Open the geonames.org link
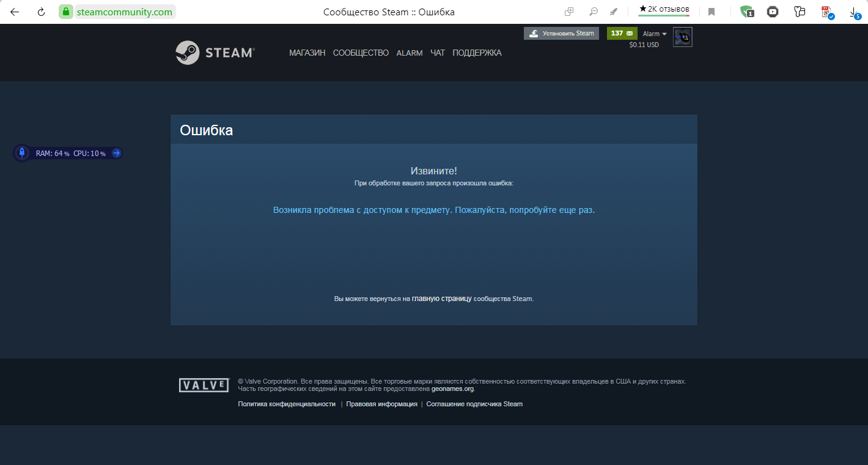This screenshot has width=868, height=465. [452, 389]
